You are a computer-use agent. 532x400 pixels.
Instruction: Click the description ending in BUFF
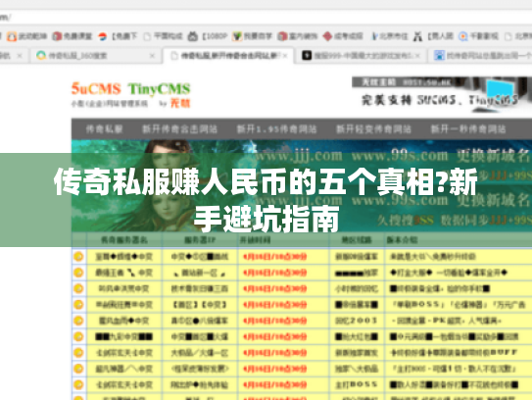[454, 353]
